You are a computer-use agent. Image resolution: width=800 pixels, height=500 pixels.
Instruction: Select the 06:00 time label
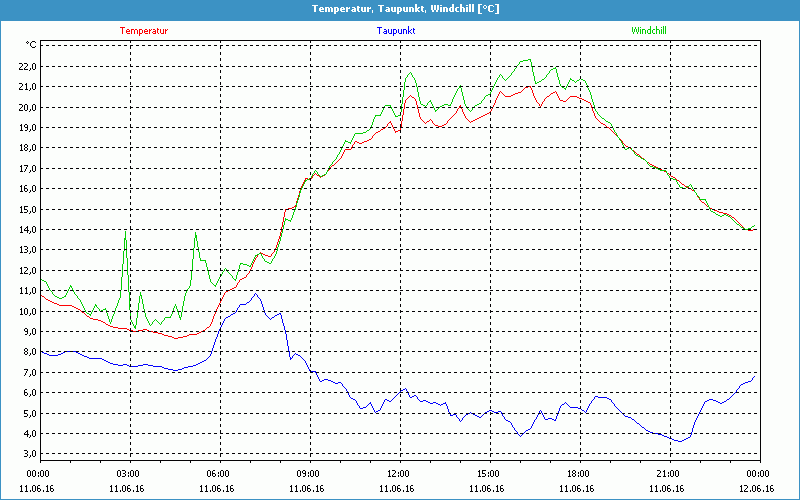219,473
